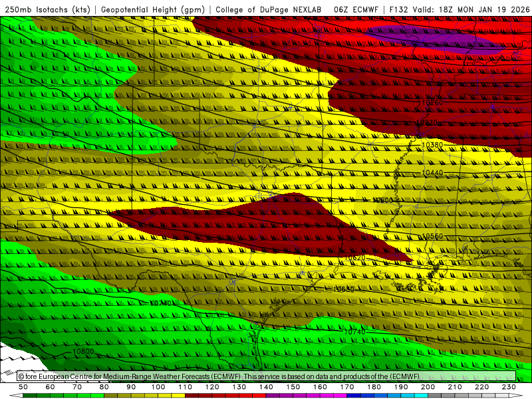
Task: Click the "250mb Isotachs (kts)" title text
Action: 47,9
